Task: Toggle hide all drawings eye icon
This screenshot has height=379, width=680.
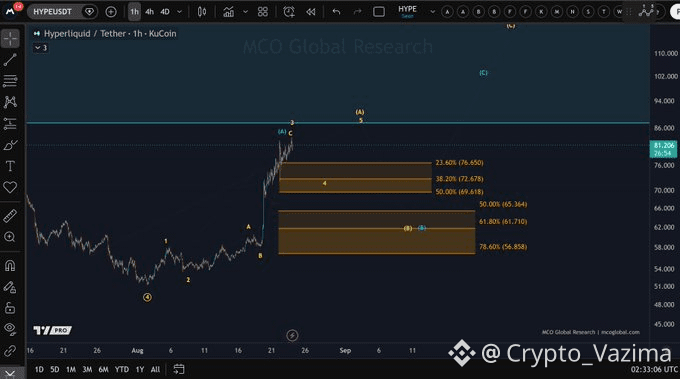Action: tap(10, 329)
